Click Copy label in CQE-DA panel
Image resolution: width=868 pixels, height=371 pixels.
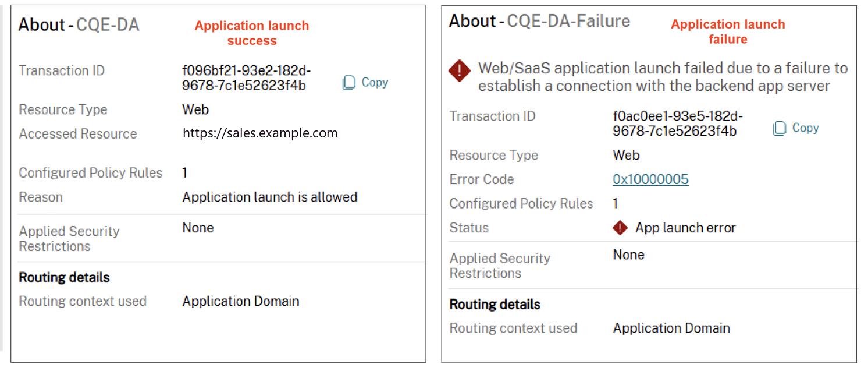[375, 83]
